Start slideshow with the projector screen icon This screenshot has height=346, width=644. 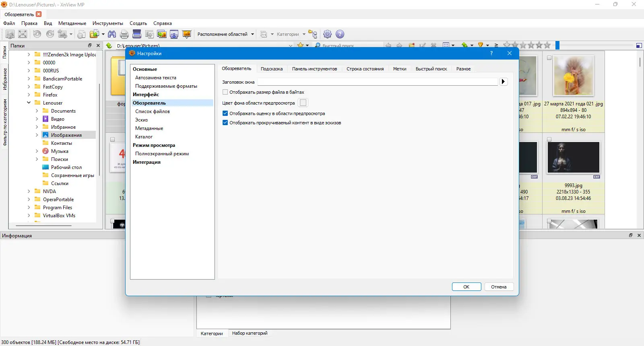tap(186, 34)
